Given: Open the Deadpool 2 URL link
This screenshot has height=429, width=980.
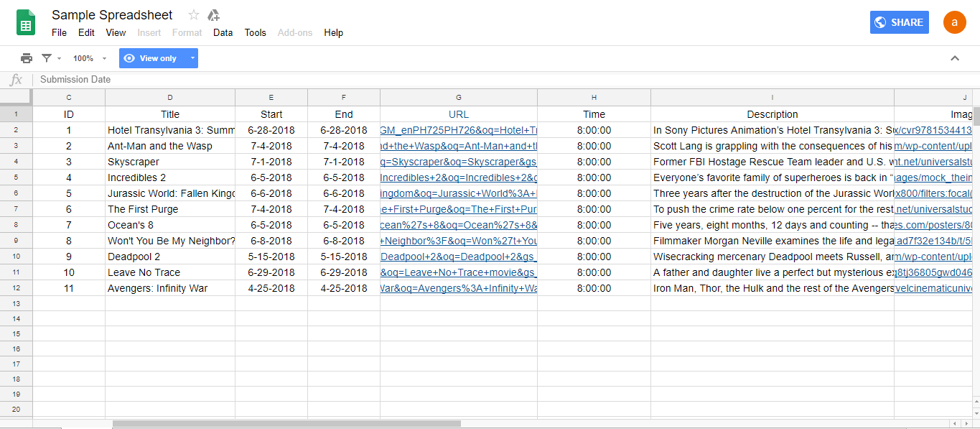Looking at the screenshot, I should pyautogui.click(x=459, y=257).
